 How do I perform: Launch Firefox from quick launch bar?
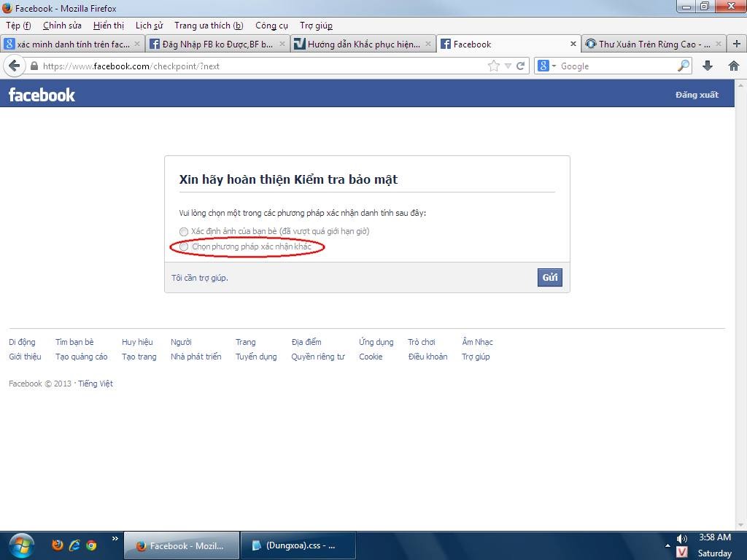click(58, 545)
